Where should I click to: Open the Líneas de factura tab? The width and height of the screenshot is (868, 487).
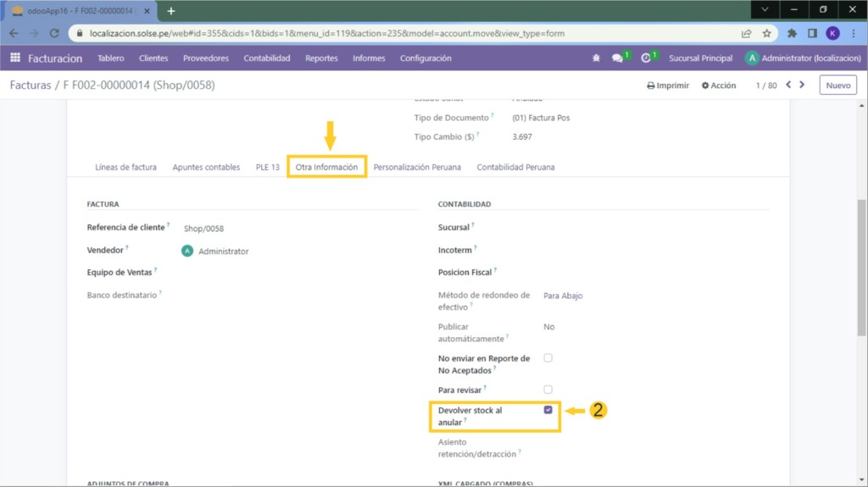pyautogui.click(x=125, y=167)
